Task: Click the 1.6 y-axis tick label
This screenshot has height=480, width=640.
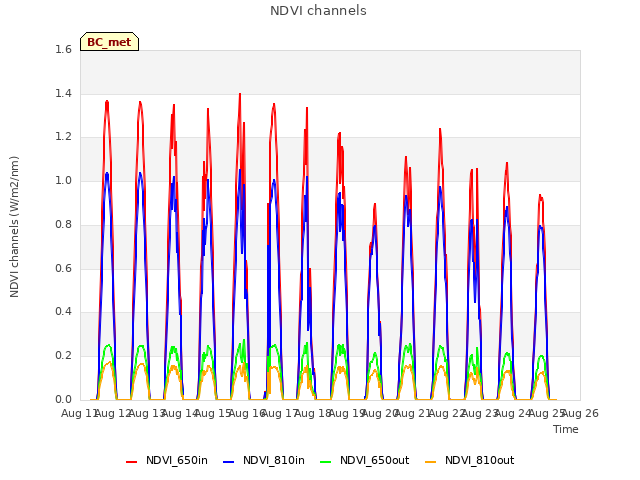Action: pos(63,49)
